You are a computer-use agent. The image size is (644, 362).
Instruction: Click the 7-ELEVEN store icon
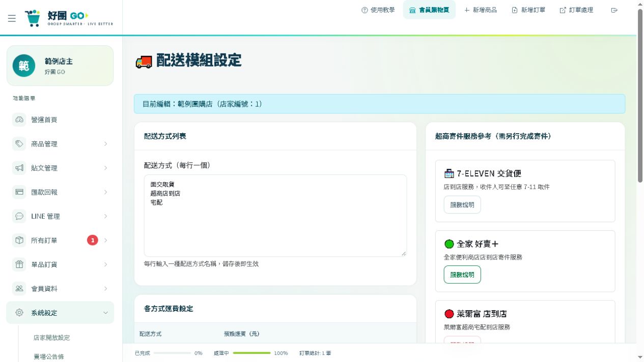449,174
